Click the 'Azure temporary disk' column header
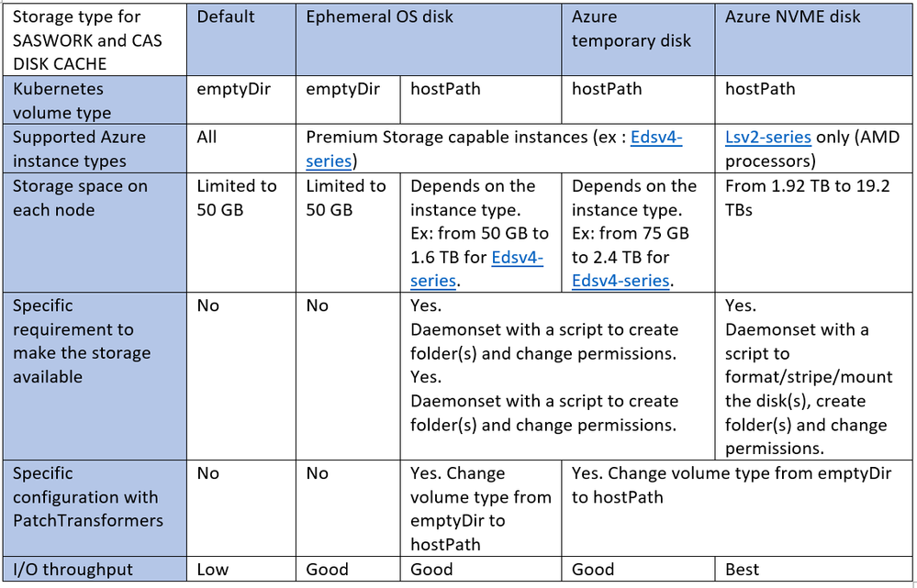 [x=632, y=28]
